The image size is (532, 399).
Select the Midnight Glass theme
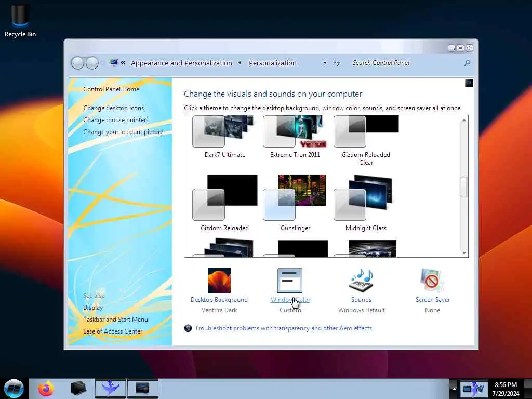[366, 203]
